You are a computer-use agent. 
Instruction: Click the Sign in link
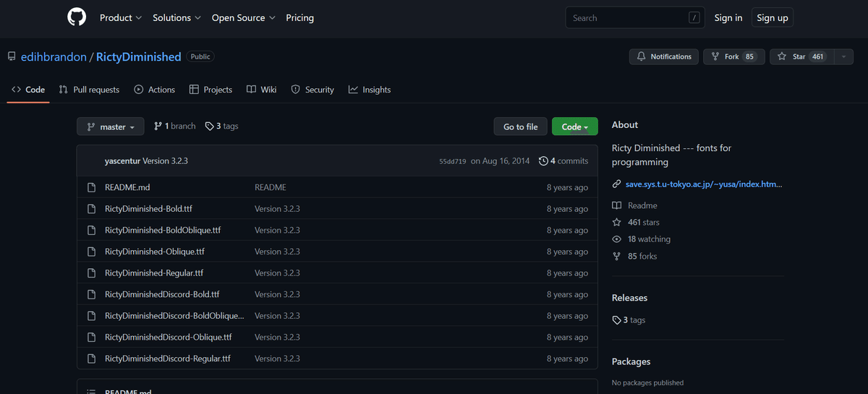click(728, 18)
